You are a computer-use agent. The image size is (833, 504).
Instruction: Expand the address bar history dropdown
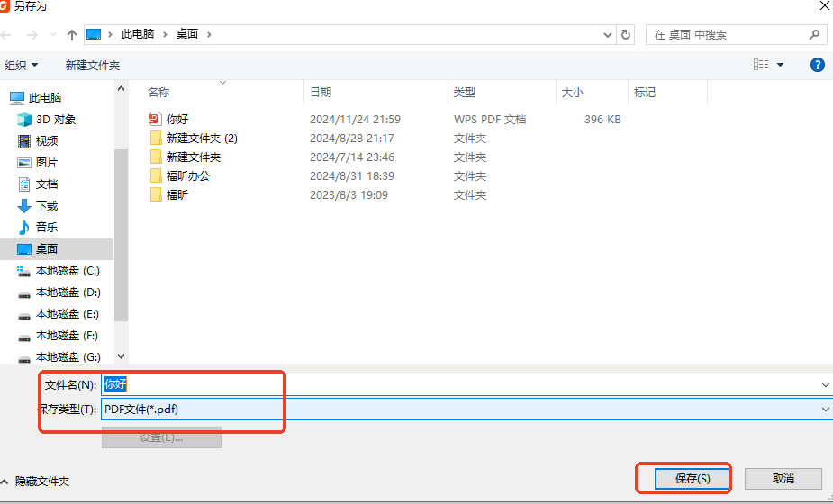(x=608, y=34)
